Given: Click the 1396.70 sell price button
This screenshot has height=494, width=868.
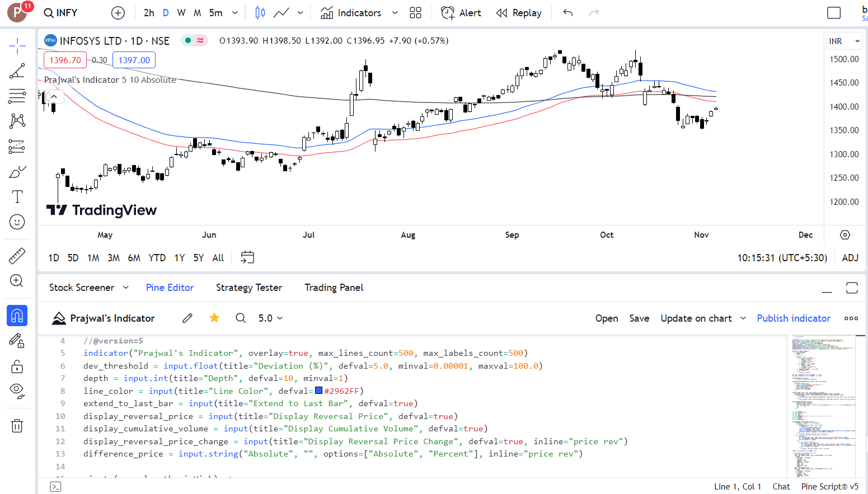Looking at the screenshot, I should point(65,60).
